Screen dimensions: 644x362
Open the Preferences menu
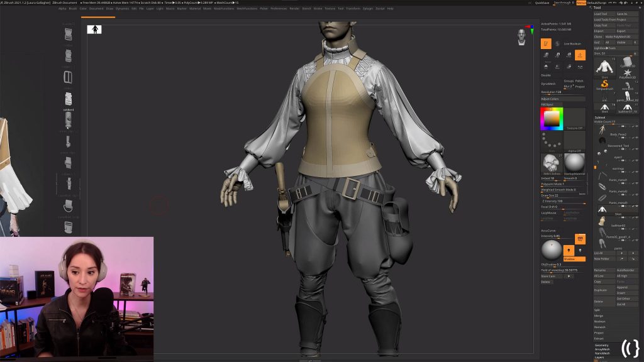(x=279, y=8)
